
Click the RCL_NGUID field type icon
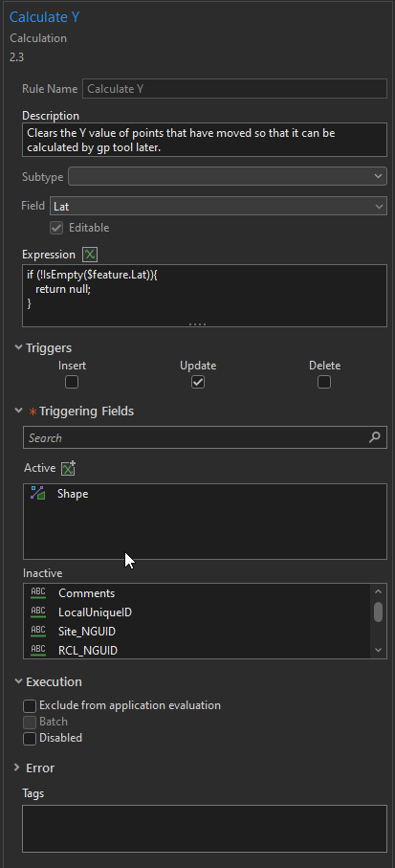(38, 650)
